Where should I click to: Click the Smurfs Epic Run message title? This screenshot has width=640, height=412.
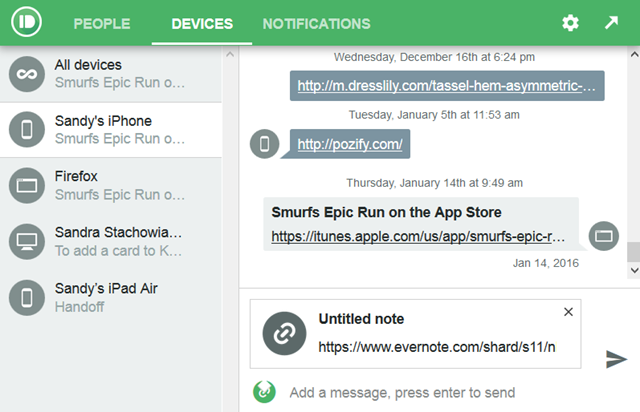(x=386, y=212)
